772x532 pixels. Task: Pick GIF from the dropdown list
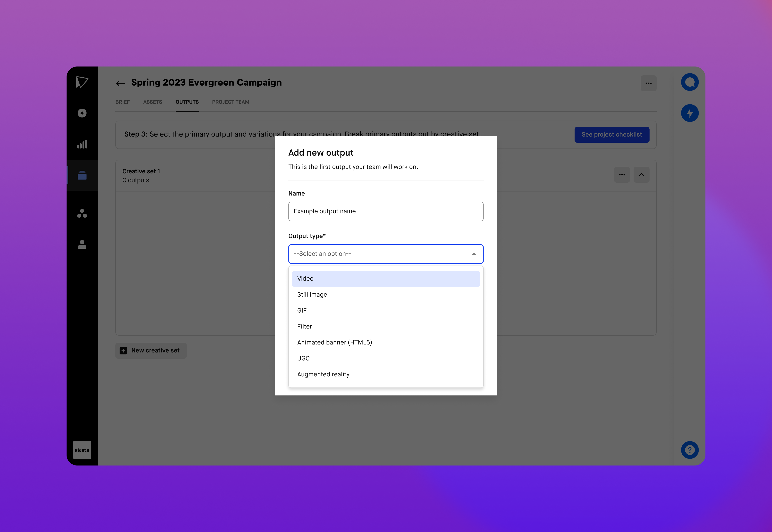point(386,311)
